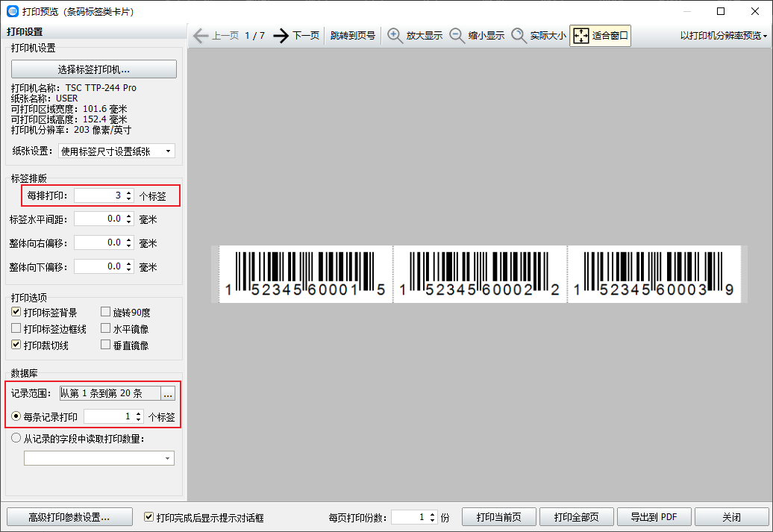The image size is (773, 532).
Task: Enable the rotate 90 degrees checkbox
Action: [x=106, y=313]
